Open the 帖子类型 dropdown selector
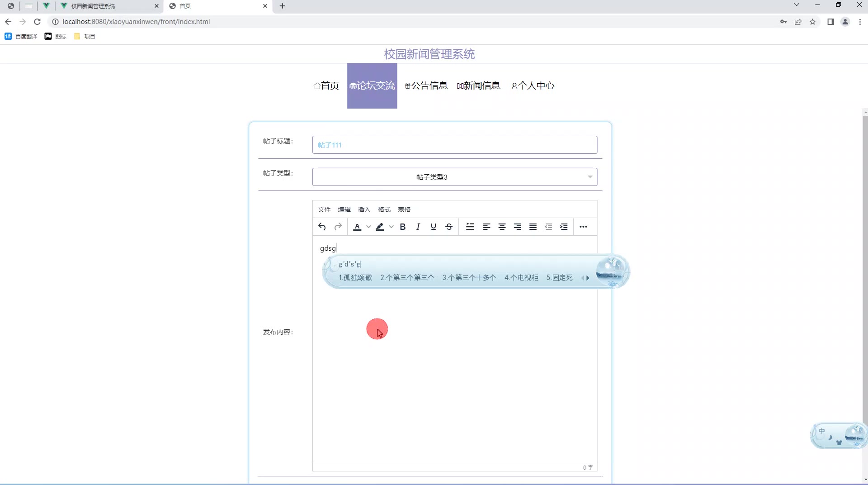 [x=454, y=177]
